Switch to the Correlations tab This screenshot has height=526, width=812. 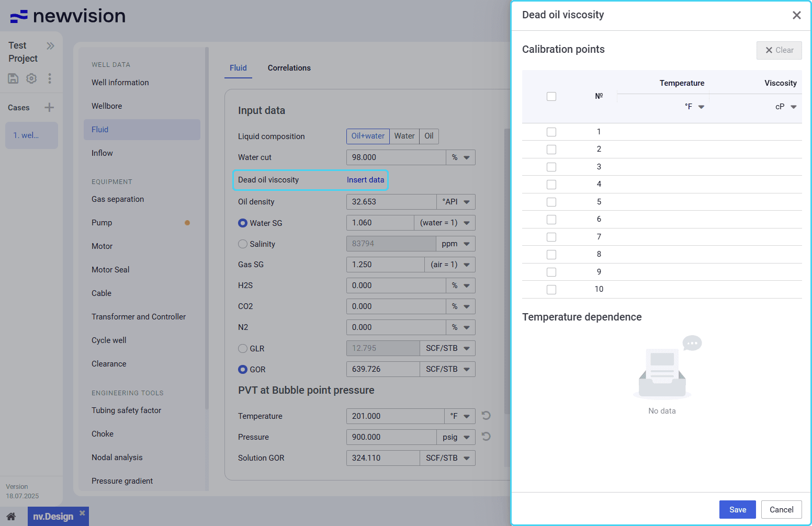click(x=289, y=68)
